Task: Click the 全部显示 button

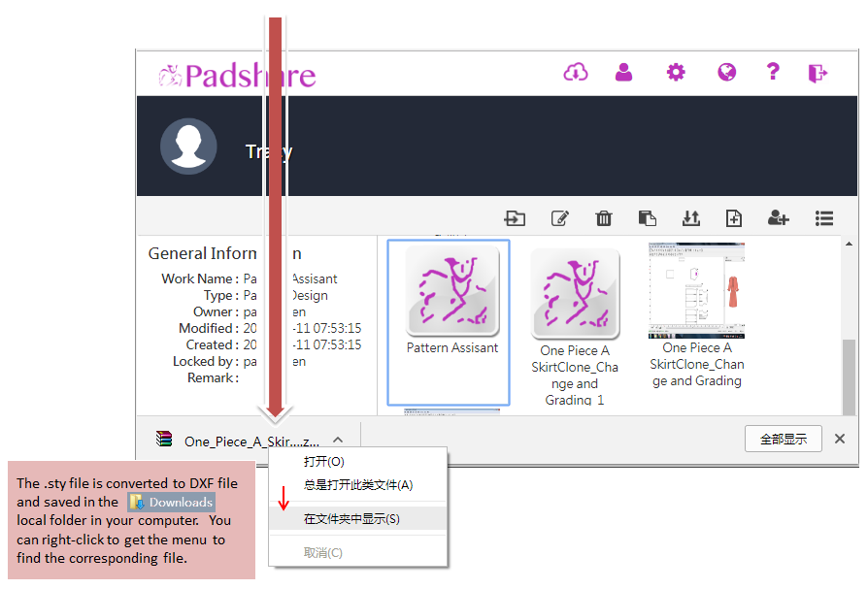Action: tap(783, 439)
